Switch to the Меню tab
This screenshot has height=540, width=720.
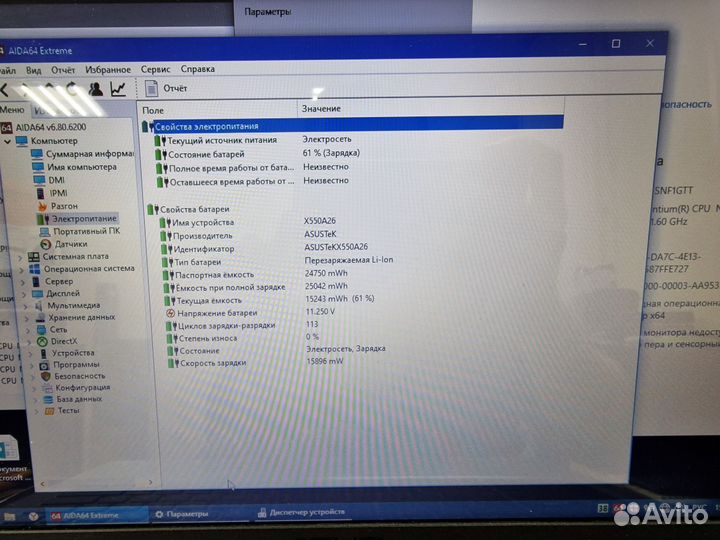pyautogui.click(x=12, y=109)
